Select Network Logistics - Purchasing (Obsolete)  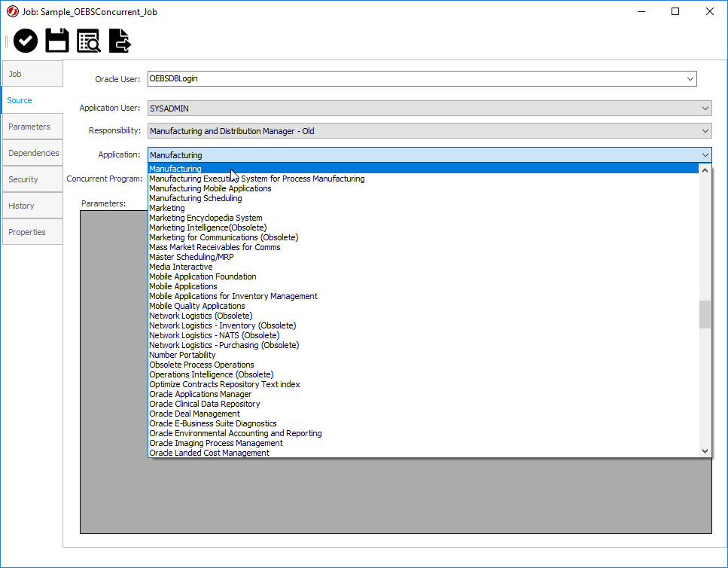tap(423, 345)
